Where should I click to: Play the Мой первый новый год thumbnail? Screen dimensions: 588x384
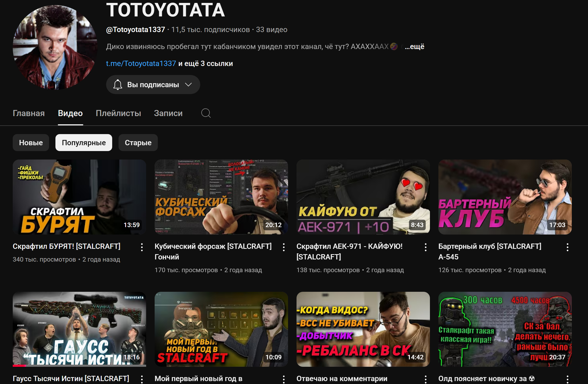221,329
